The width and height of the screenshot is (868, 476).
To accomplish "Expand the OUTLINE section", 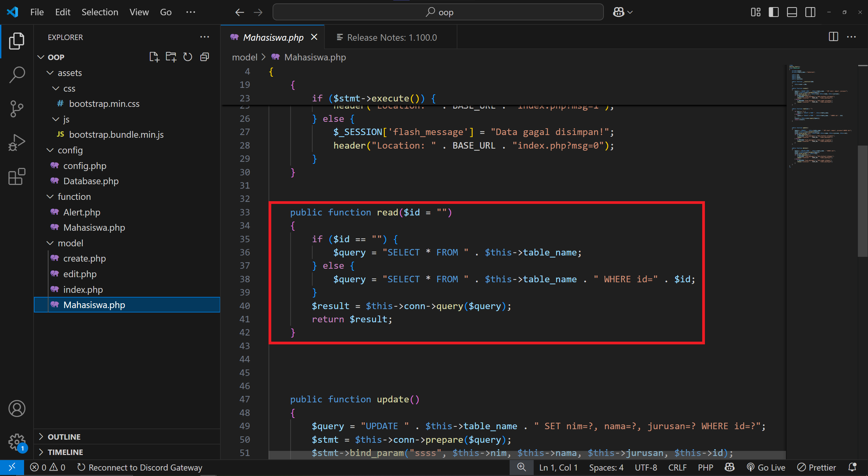I will point(64,437).
